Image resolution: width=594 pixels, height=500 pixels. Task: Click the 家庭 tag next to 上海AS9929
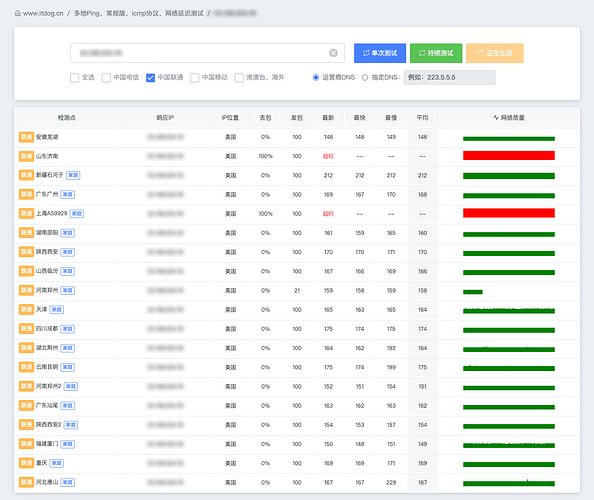pos(77,214)
